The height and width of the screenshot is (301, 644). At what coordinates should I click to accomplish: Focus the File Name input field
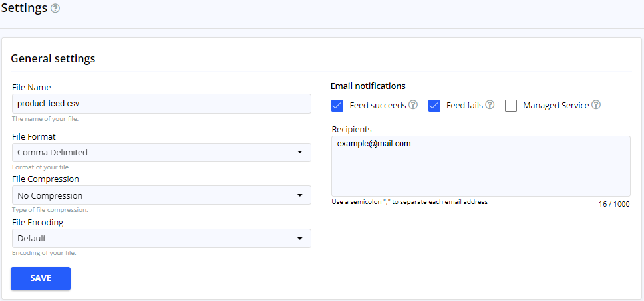(x=162, y=104)
